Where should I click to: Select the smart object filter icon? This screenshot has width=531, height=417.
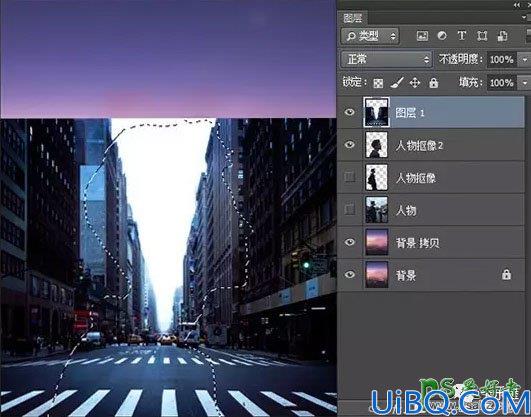click(x=502, y=36)
